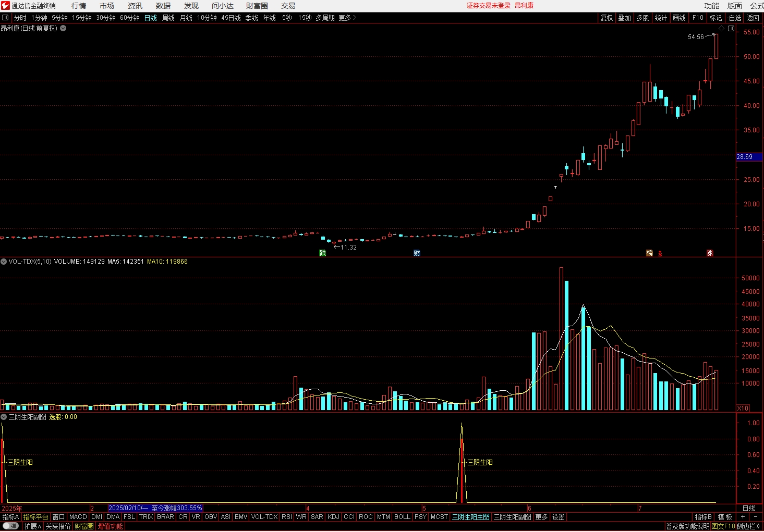The width and height of the screenshot is (764, 532).
Task: Click the -自选 button
Action: click(x=734, y=18)
